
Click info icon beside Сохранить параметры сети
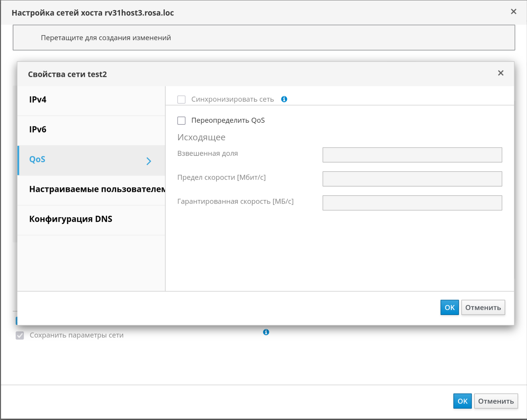coord(266,332)
